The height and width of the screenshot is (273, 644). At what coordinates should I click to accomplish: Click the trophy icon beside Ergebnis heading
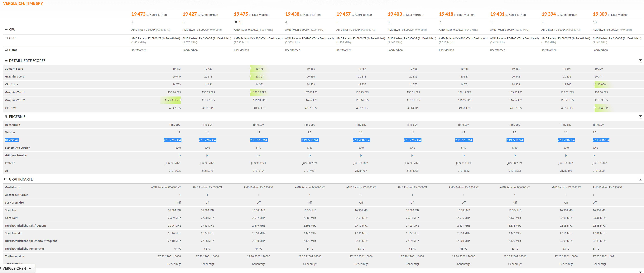6,117
